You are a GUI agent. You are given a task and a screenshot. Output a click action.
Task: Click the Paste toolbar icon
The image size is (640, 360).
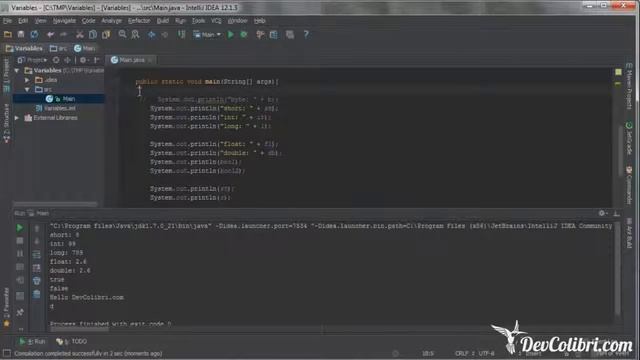tap(106, 35)
